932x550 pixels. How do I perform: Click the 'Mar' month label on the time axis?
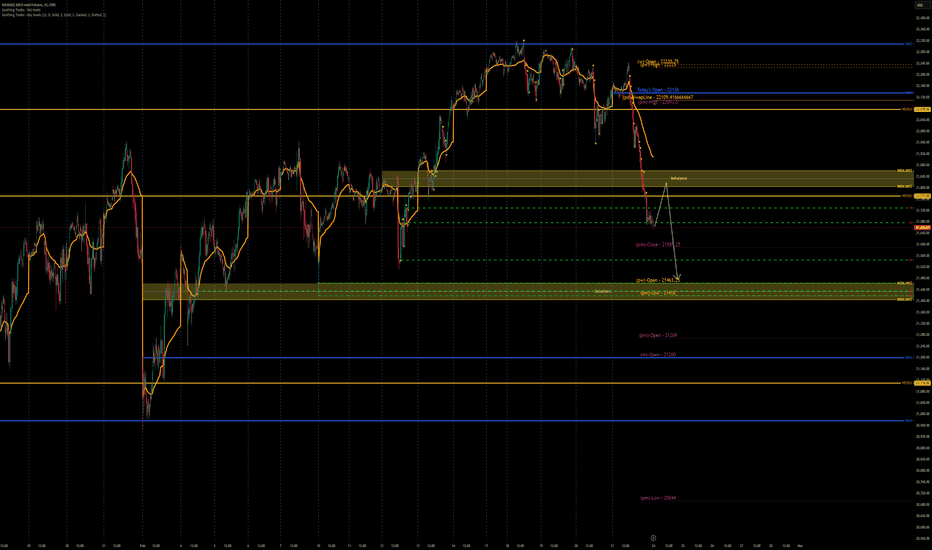800,545
